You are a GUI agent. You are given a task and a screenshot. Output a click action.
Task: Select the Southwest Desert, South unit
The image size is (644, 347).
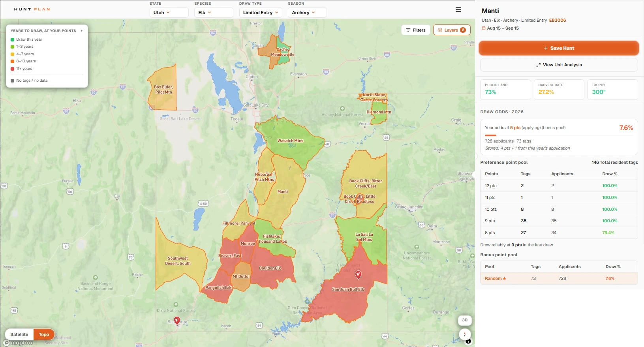(178, 261)
